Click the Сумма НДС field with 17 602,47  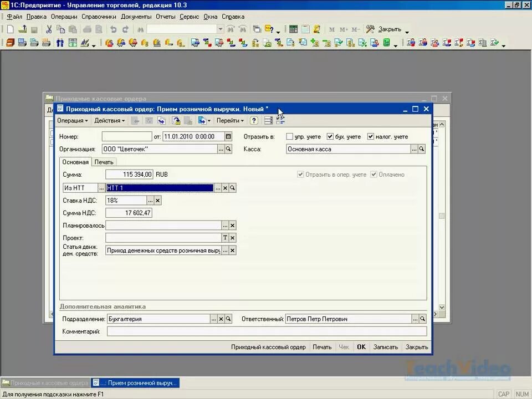(129, 213)
